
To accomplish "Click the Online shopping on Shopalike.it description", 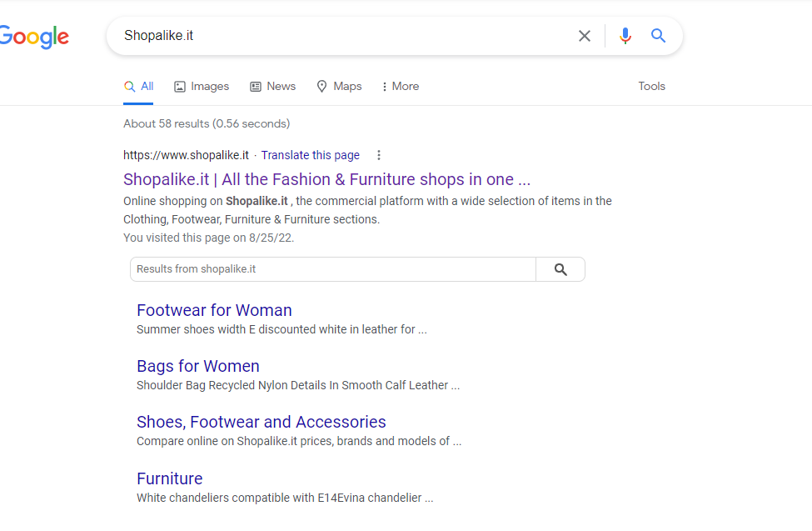I will pyautogui.click(x=367, y=210).
